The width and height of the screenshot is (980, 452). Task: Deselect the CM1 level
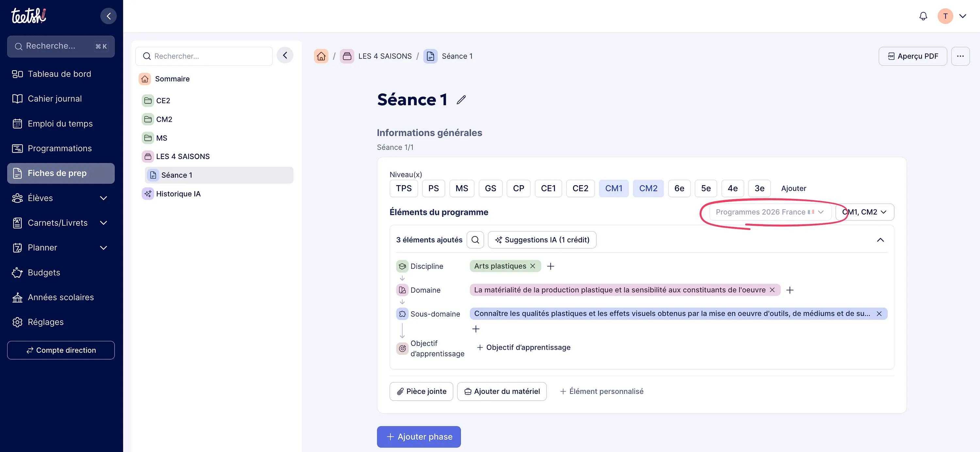point(613,189)
